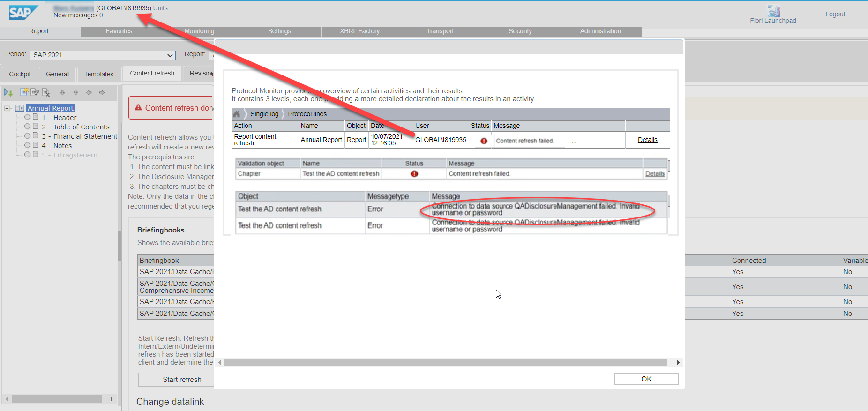Click page icon of 3 - Financial Statement
Viewport: 868px width, 411px height.
click(36, 136)
